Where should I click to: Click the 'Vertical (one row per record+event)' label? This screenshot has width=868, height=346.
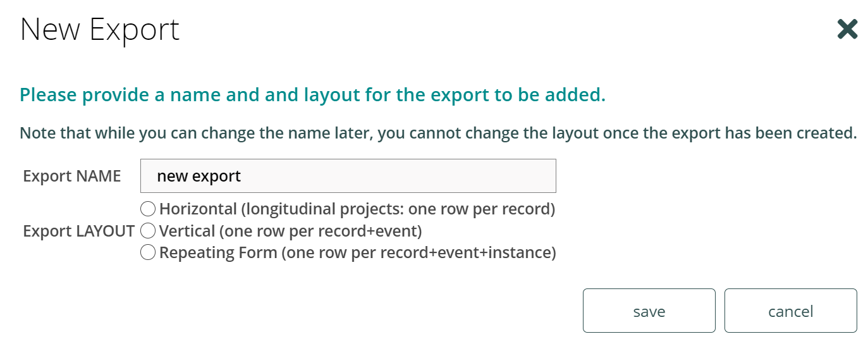click(x=291, y=231)
